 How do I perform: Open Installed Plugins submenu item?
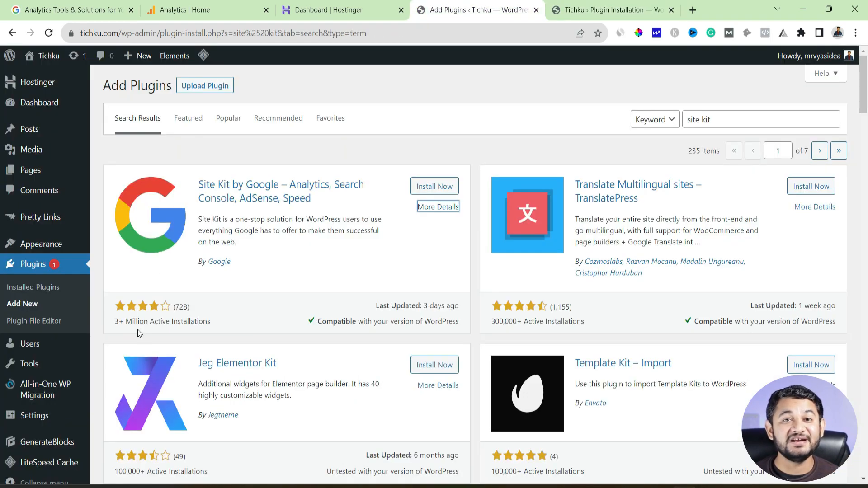pyautogui.click(x=33, y=287)
